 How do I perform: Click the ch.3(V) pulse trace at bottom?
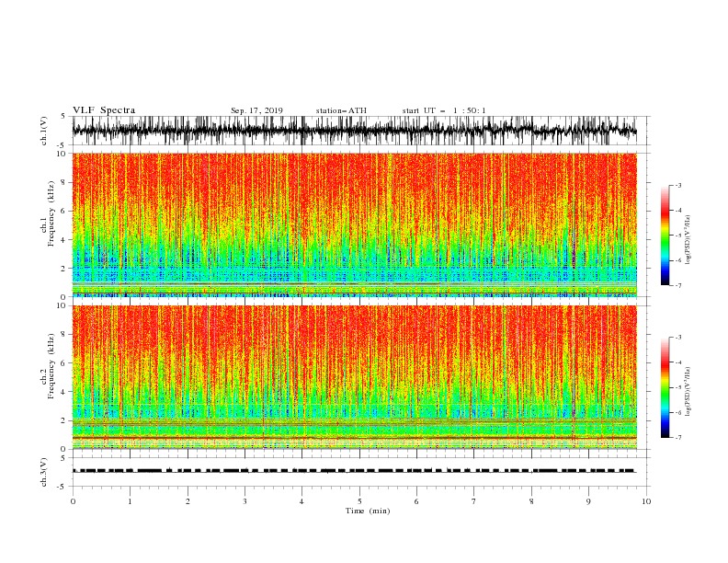tap(354, 471)
